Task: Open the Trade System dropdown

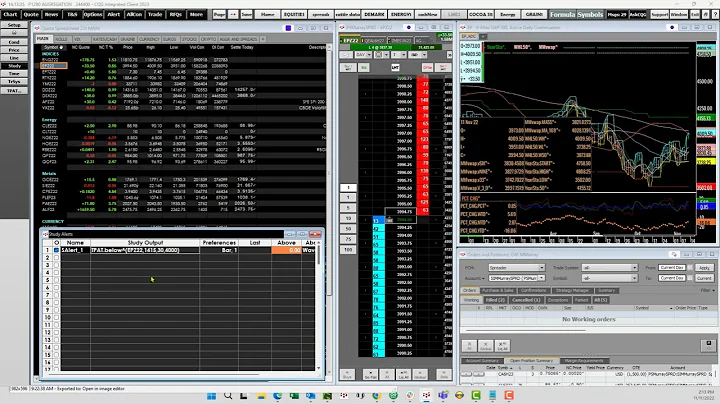Action: 609,268
